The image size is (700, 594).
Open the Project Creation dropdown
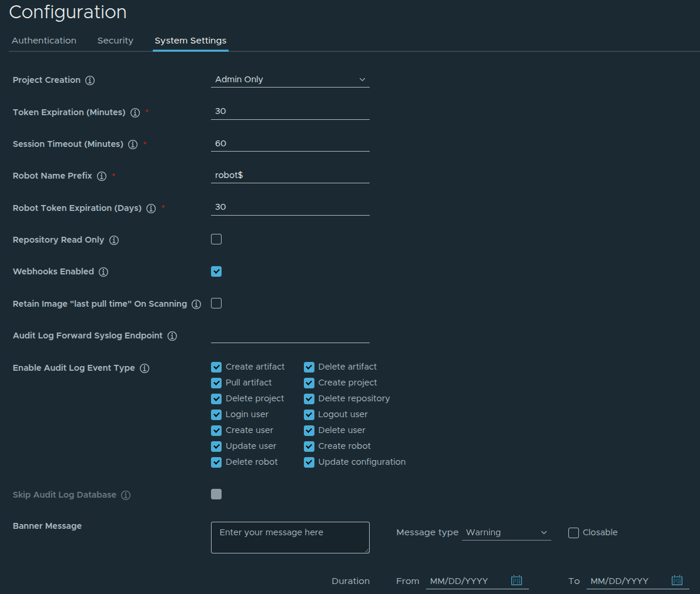290,79
